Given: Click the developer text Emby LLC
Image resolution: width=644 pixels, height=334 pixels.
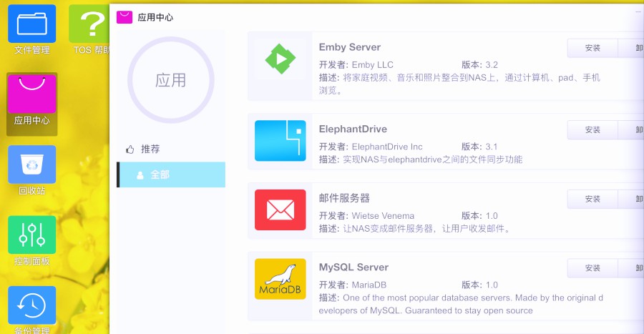Looking at the screenshot, I should pyautogui.click(x=373, y=65).
